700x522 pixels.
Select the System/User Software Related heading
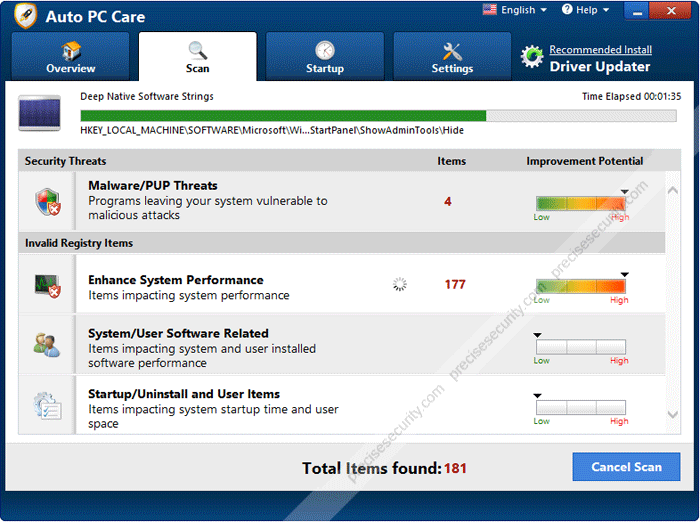178,334
